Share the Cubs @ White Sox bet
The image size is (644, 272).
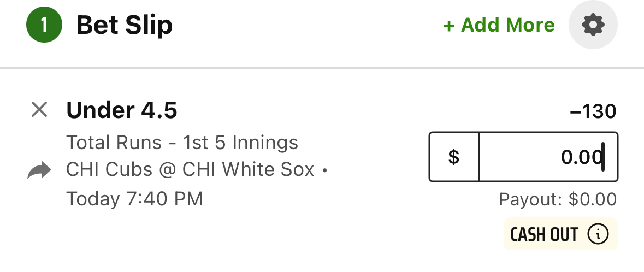point(39,170)
